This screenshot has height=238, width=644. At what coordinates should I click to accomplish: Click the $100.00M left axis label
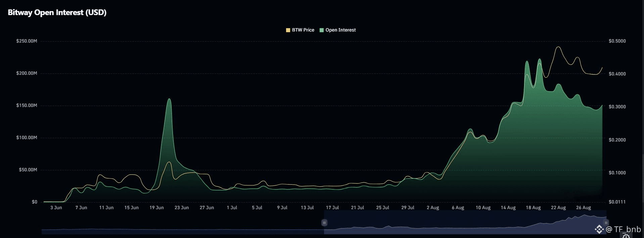pyautogui.click(x=27, y=137)
